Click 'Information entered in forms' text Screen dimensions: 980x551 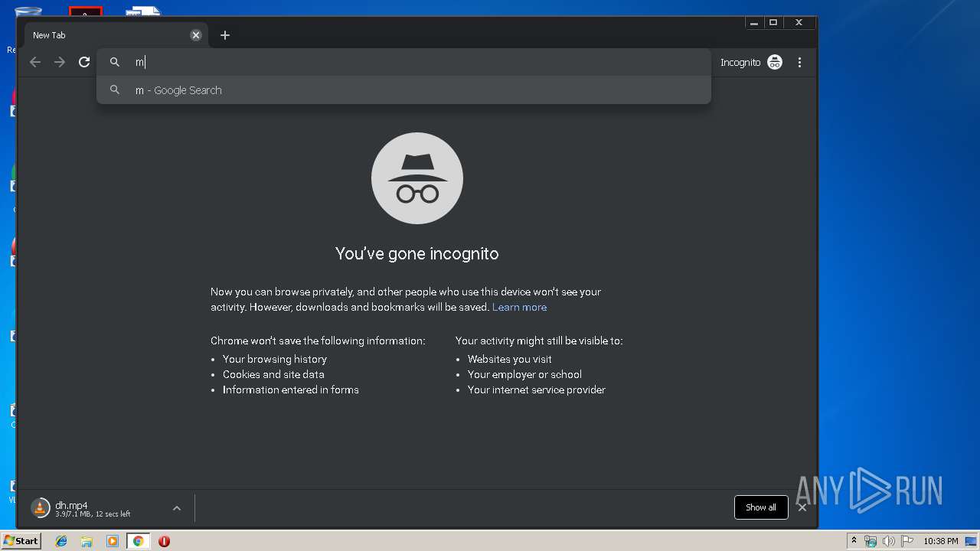(291, 390)
